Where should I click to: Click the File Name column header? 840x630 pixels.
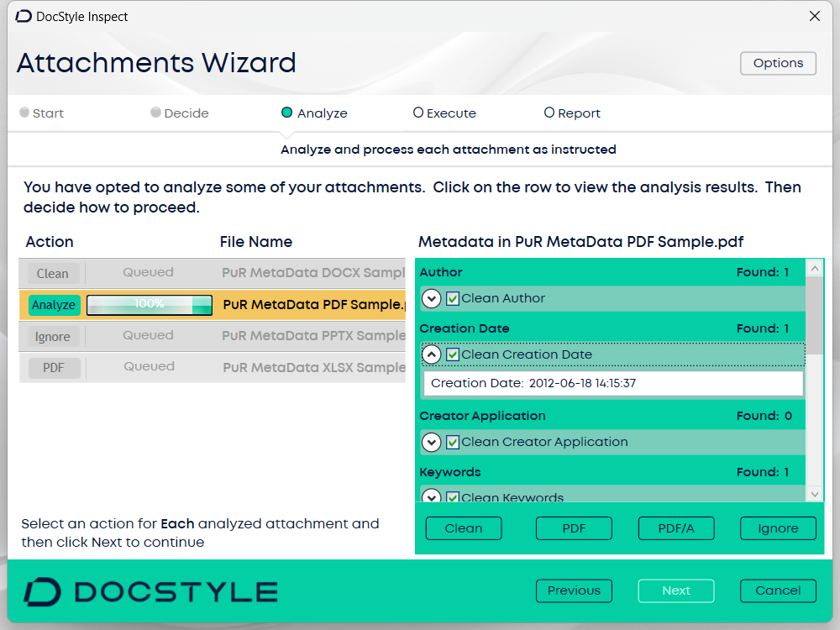tap(256, 242)
